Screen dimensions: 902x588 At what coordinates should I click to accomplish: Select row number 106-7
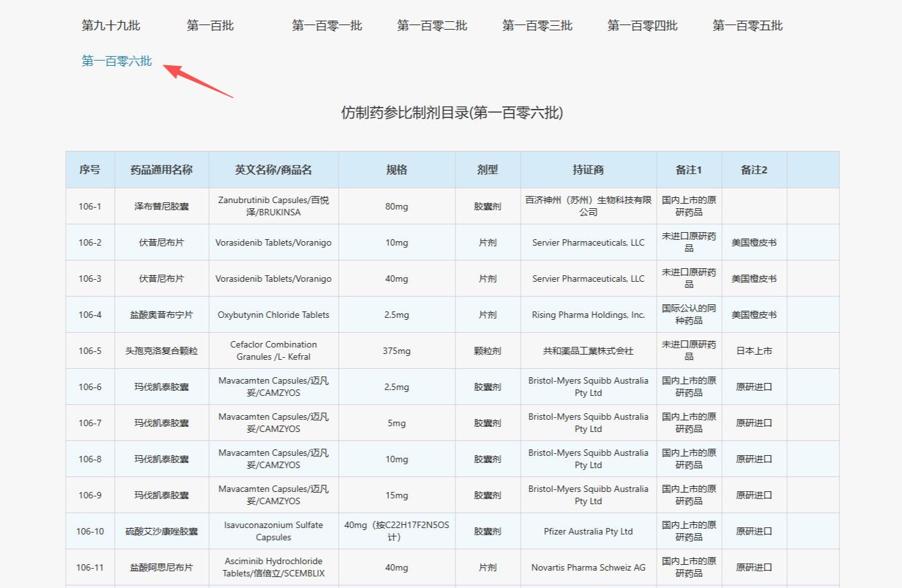point(90,423)
